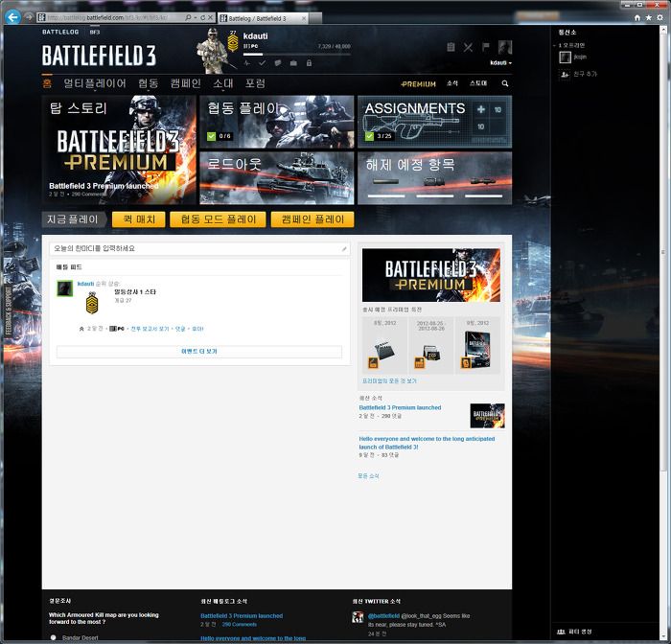Screen dimensions: 671x644
Task: Open the browser home icon
Action: point(637,17)
